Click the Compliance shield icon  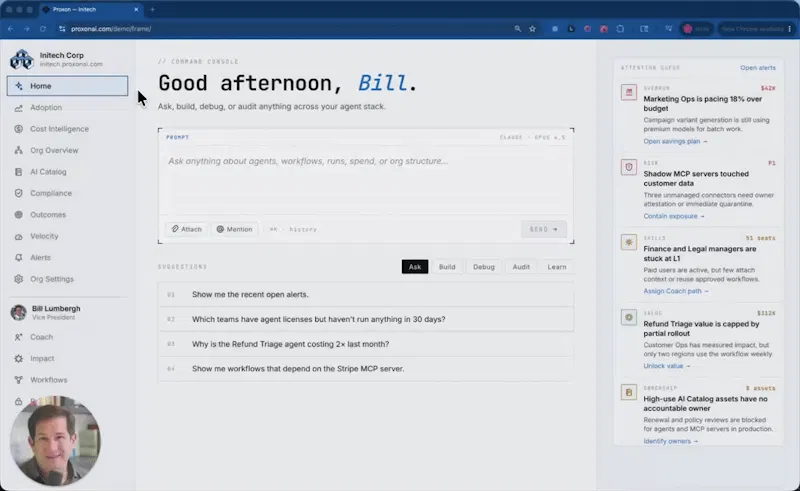point(18,193)
